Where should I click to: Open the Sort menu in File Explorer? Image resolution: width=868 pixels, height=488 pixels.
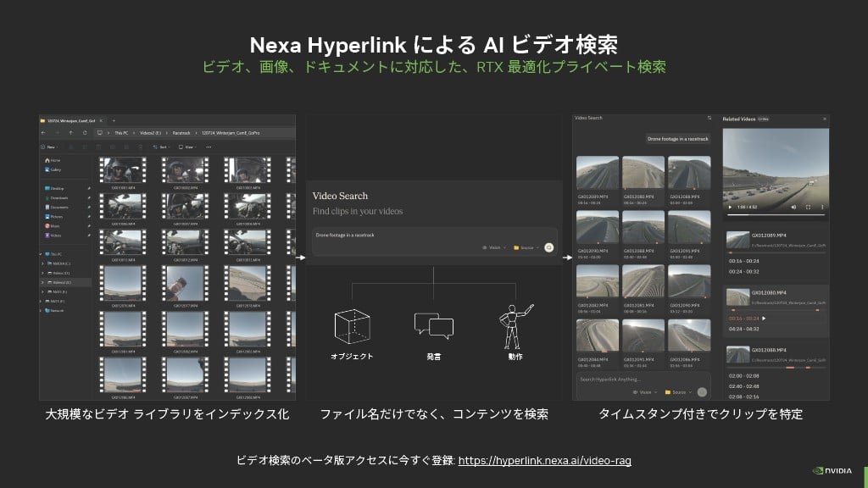coord(164,147)
